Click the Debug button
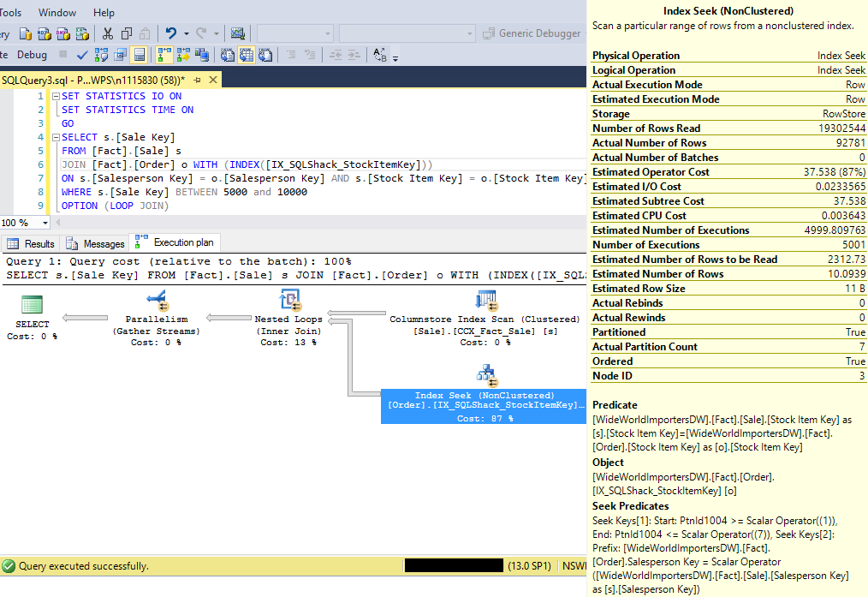 [33, 55]
